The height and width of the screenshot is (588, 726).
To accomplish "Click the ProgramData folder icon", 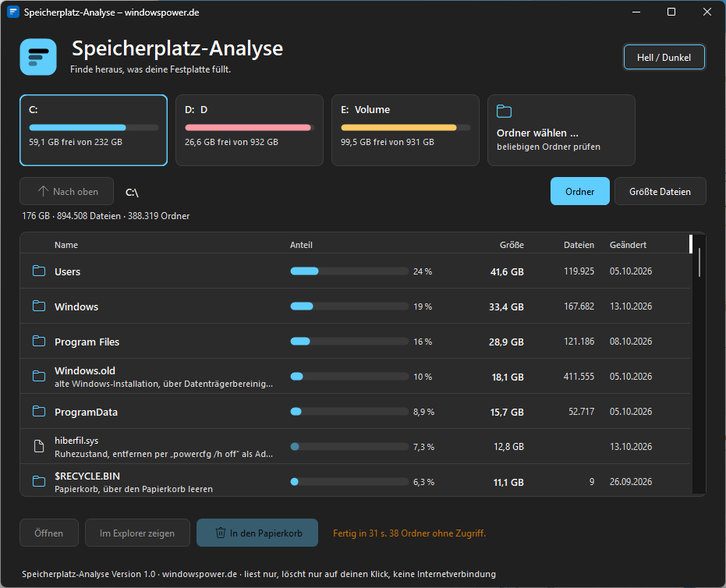I will click(39, 411).
